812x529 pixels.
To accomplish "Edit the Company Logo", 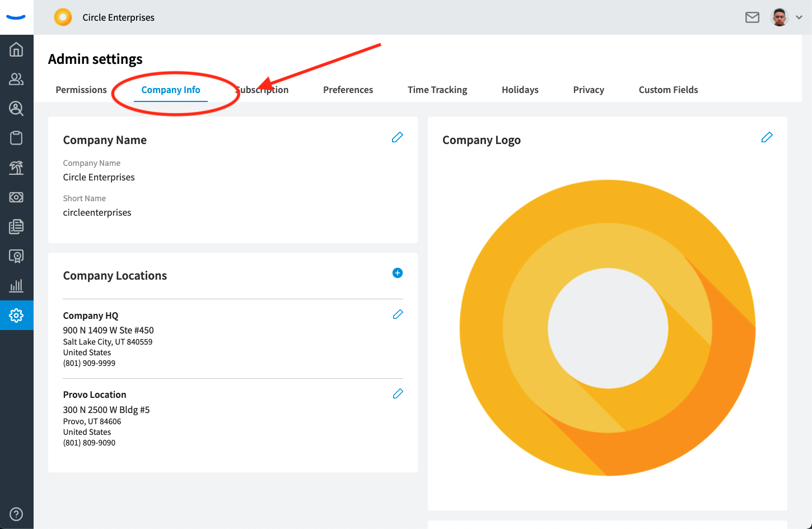I will (x=767, y=137).
